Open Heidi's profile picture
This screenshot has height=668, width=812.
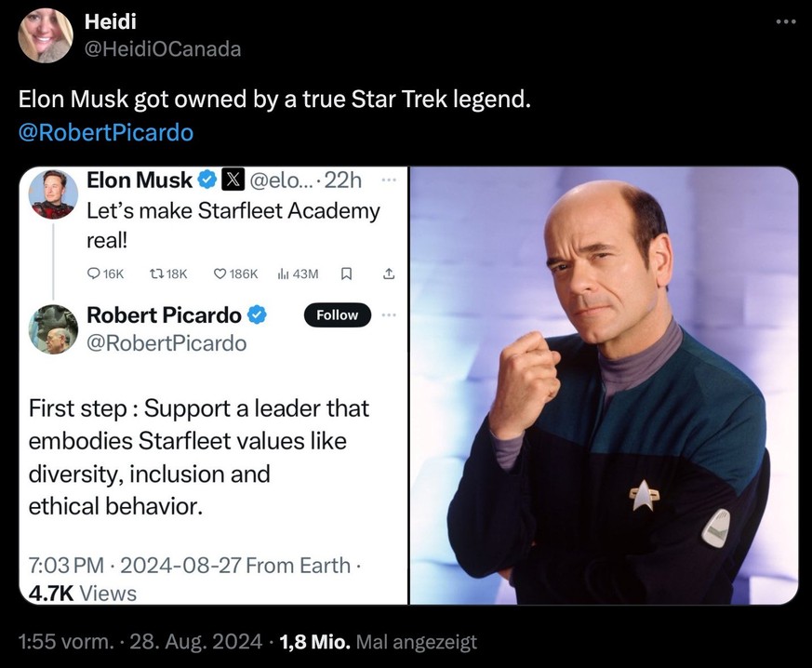(x=45, y=35)
